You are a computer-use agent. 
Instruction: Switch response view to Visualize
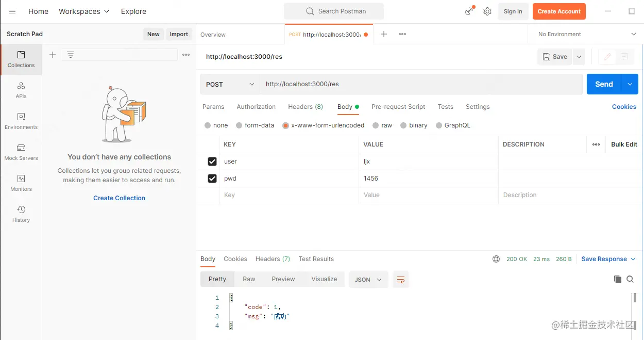click(x=324, y=279)
